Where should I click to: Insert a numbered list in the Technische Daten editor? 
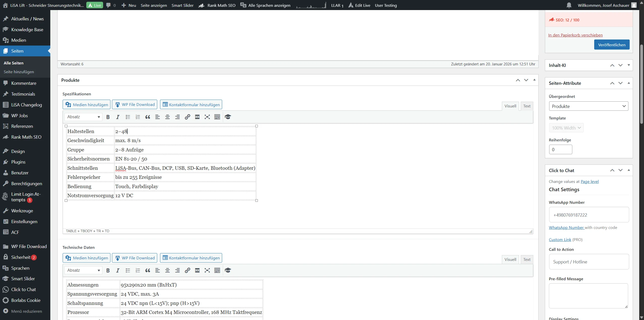138,270
